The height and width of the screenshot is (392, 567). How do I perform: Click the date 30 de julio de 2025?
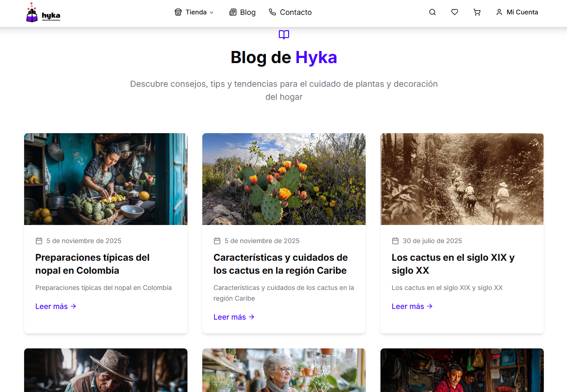coord(432,241)
